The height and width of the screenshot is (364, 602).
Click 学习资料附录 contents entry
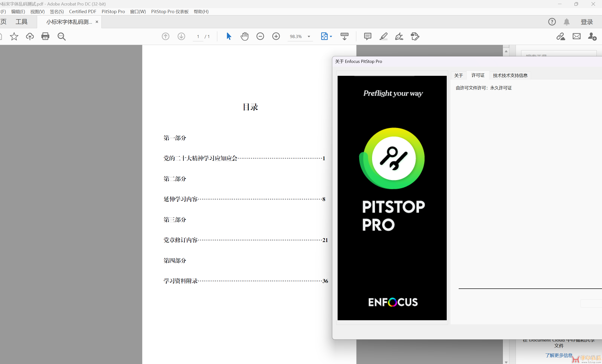pyautogui.click(x=245, y=281)
